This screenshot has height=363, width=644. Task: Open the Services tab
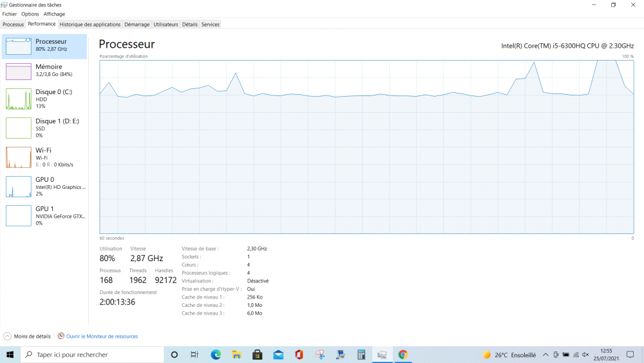[x=211, y=25]
